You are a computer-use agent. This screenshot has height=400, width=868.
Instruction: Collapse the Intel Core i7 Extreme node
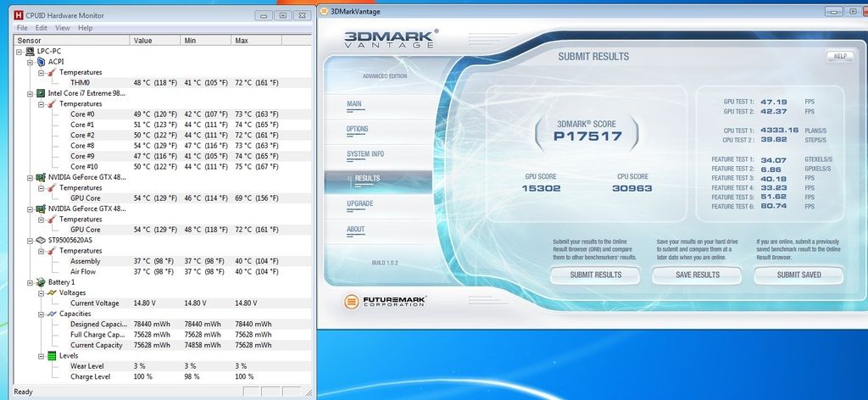pyautogui.click(x=31, y=93)
